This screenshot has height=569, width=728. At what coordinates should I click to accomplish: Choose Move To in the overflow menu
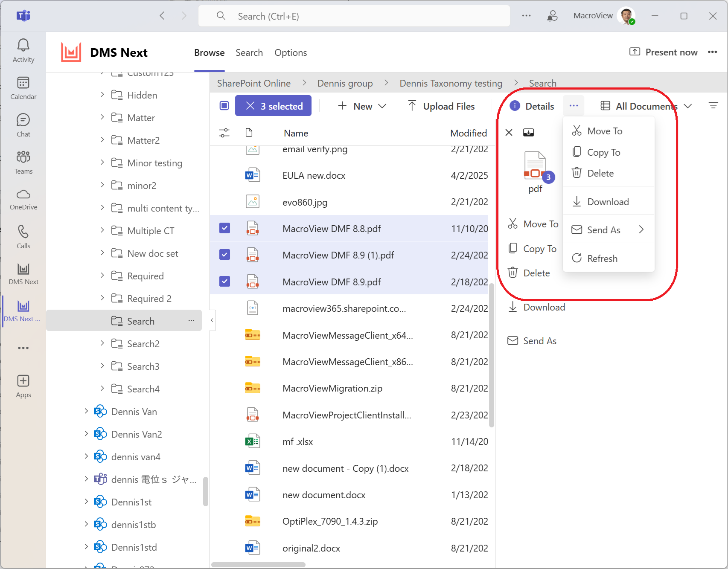coord(609,131)
